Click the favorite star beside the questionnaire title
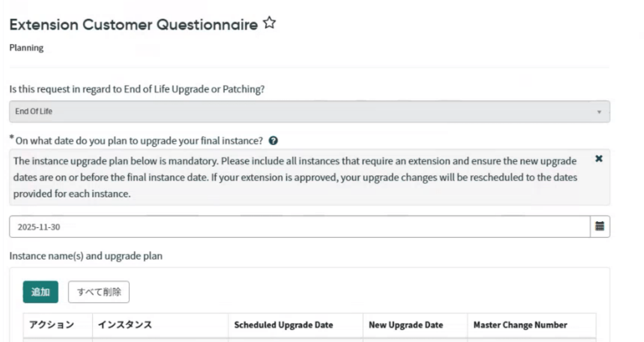644x342 pixels. click(x=271, y=24)
